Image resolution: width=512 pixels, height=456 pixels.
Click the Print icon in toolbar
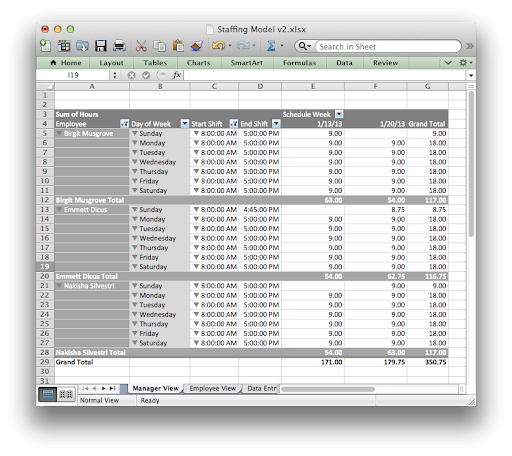pos(119,46)
